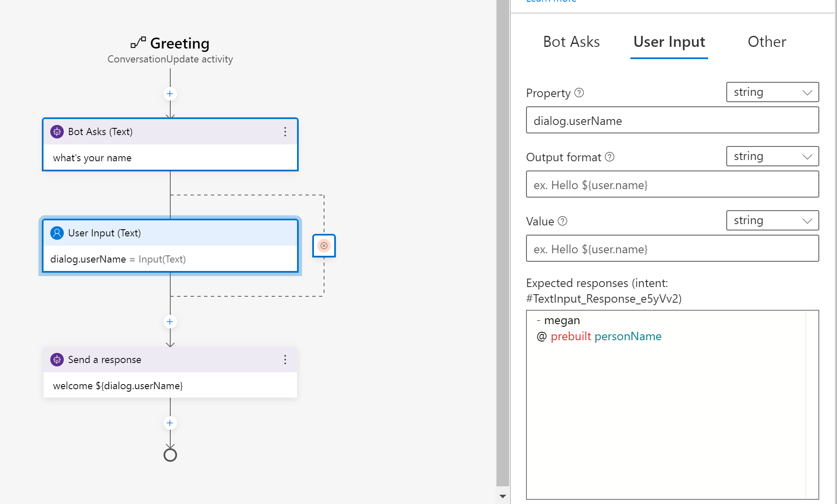Open the Output format string dropdown
Image resolution: width=837 pixels, height=504 pixels.
point(772,156)
